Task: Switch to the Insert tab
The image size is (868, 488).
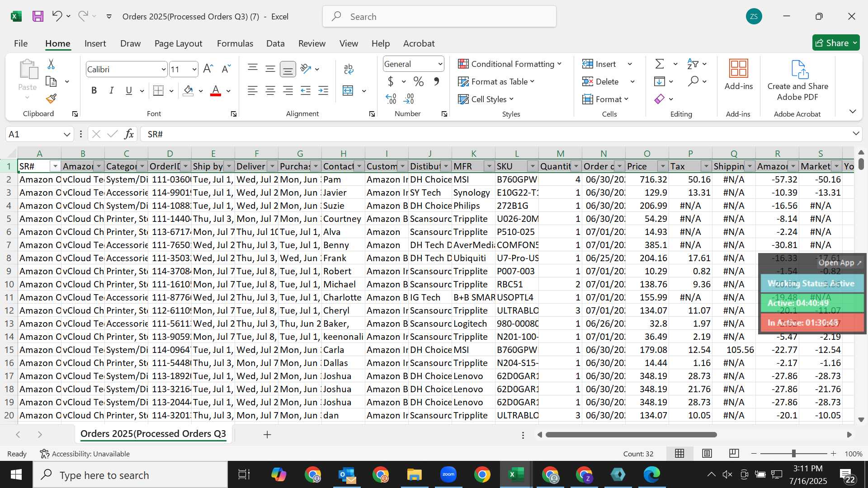Action: tap(95, 43)
